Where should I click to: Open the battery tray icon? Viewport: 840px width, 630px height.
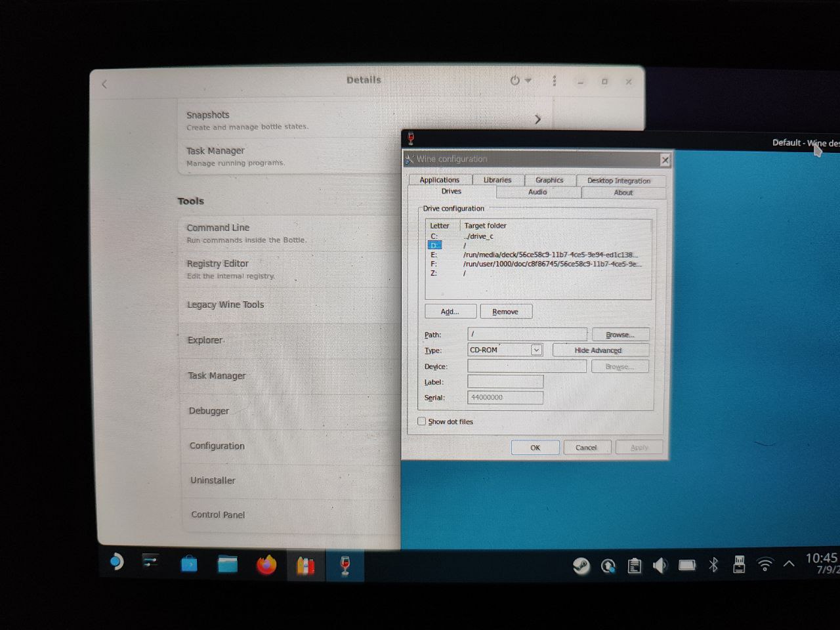coord(687,565)
